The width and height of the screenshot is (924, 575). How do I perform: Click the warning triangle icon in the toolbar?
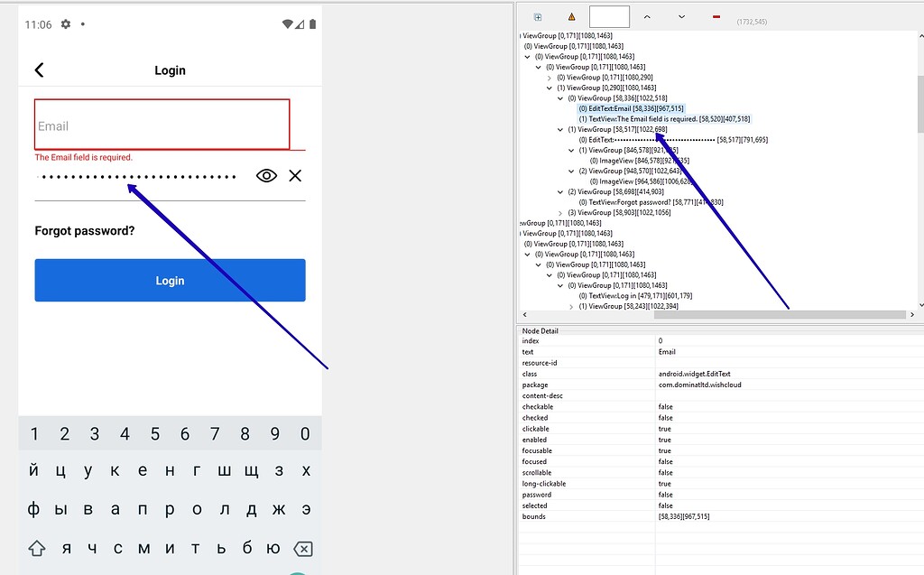pyautogui.click(x=572, y=16)
